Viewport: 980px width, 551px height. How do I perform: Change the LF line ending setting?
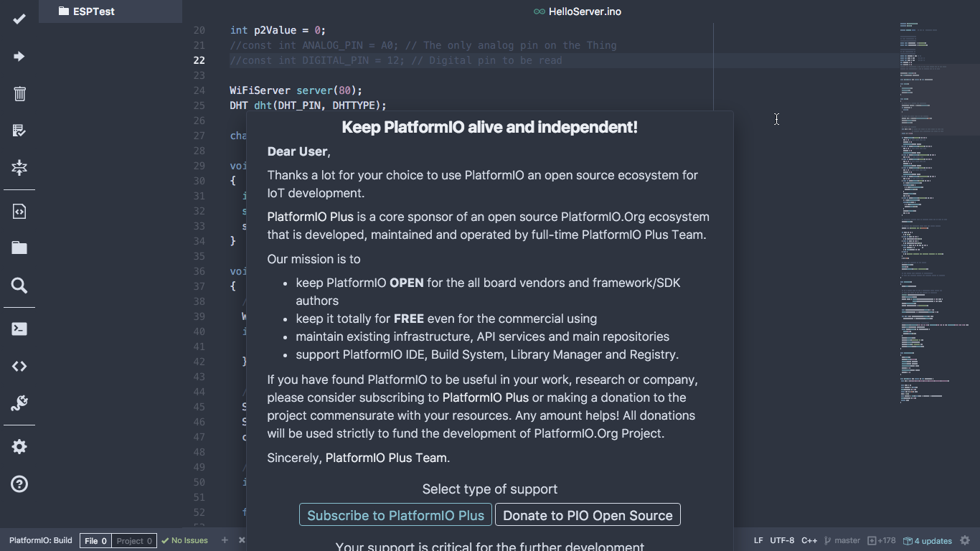pos(758,541)
